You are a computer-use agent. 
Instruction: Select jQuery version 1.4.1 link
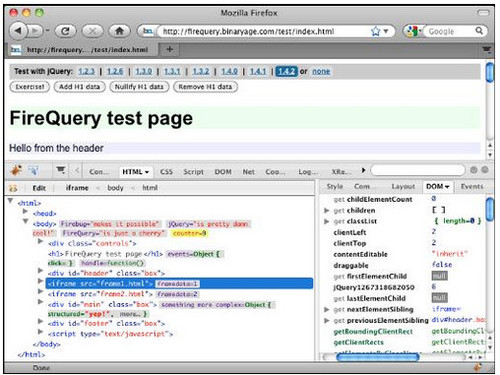pyautogui.click(x=258, y=71)
